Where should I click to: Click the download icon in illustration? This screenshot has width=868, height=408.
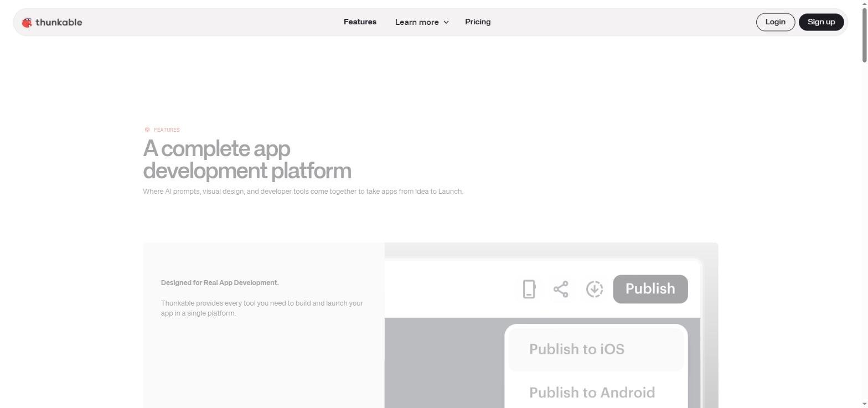[x=595, y=289]
